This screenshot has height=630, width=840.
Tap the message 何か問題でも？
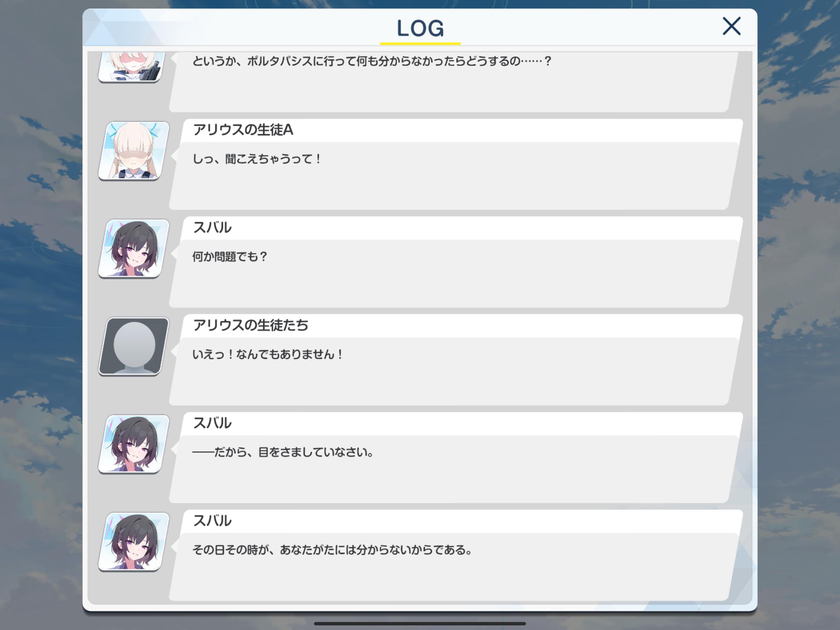click(230, 257)
